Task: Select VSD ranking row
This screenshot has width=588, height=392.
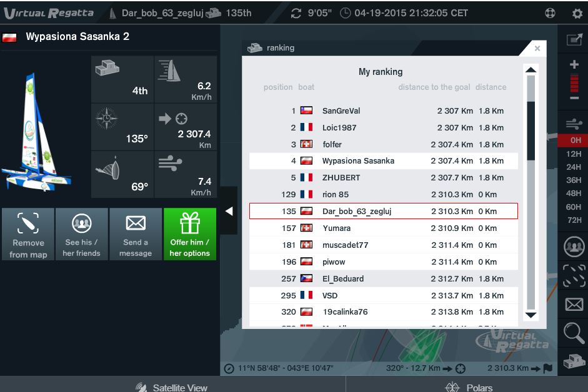Action: (x=384, y=295)
